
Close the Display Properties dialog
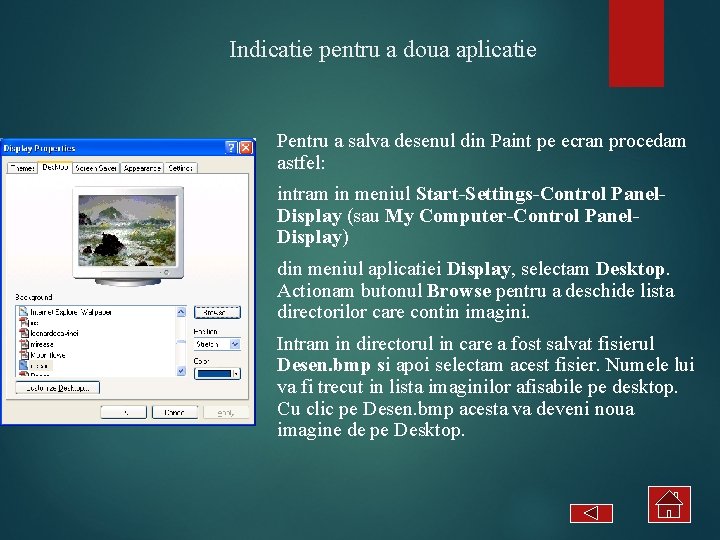coord(246,147)
